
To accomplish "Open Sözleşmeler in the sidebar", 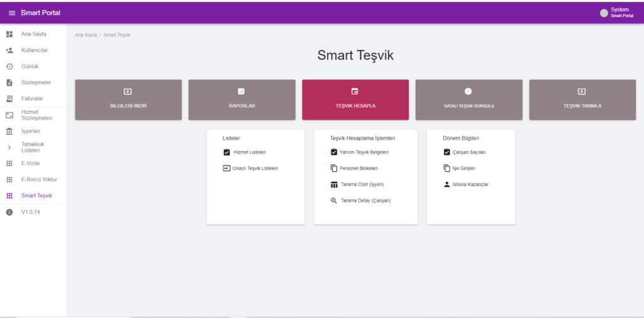I will tap(36, 82).
